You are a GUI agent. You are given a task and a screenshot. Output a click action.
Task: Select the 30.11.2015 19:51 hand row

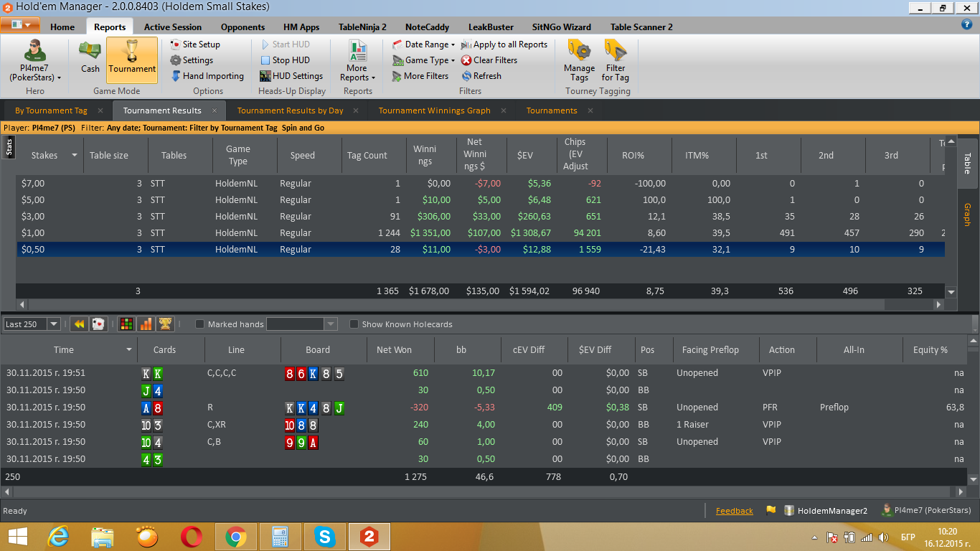click(484, 373)
